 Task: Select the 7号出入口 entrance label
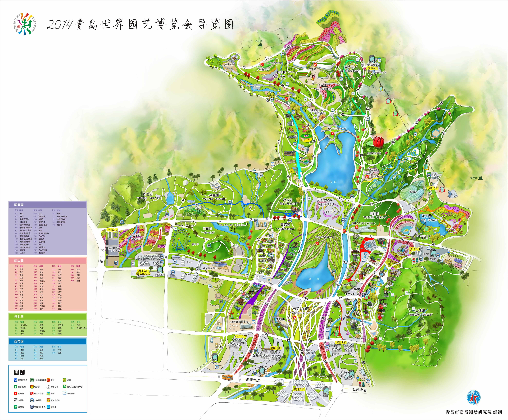pyautogui.click(x=433, y=188)
